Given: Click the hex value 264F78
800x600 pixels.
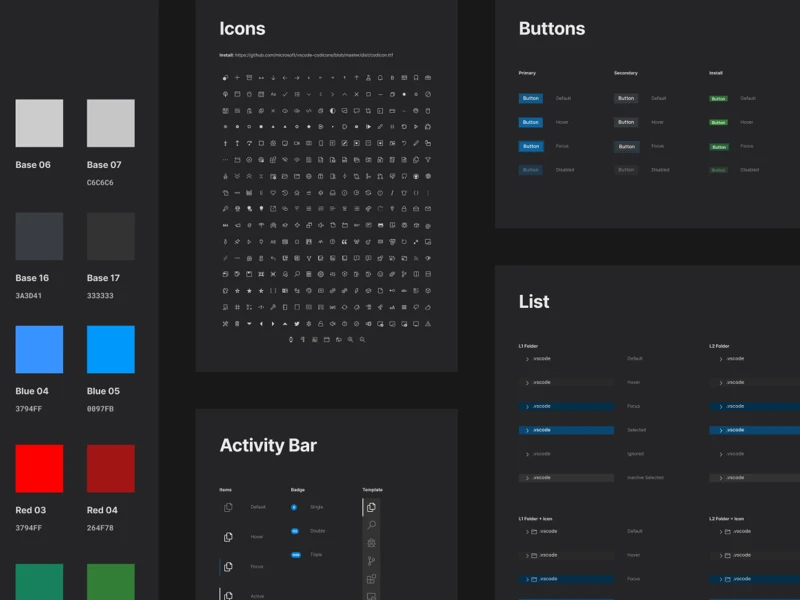Looking at the screenshot, I should coord(100,528).
